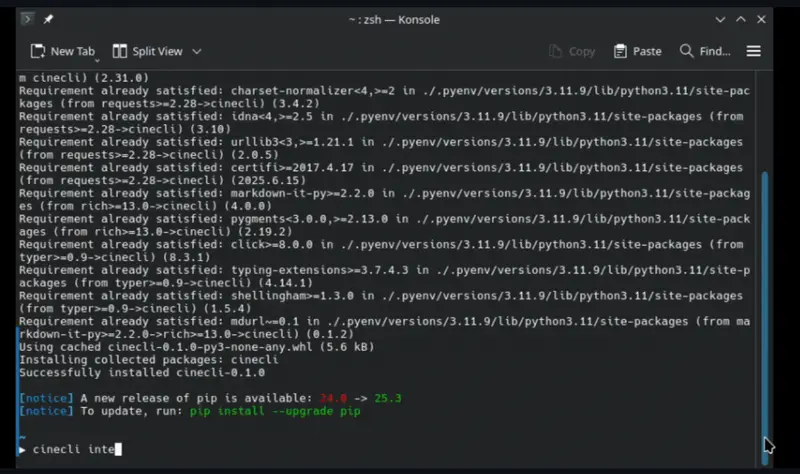Open the hamburger menu
Screen dimensions: 800x474
click(754, 51)
